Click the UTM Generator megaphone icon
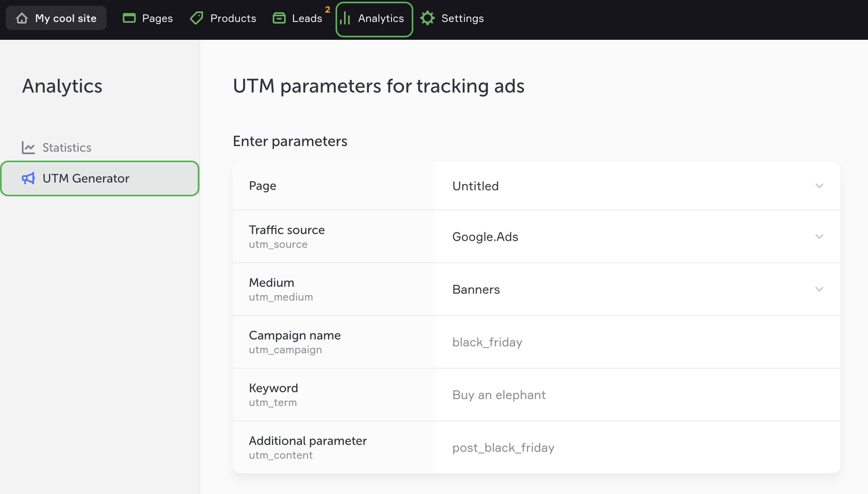Screen dimensions: 868x494 click(28, 178)
